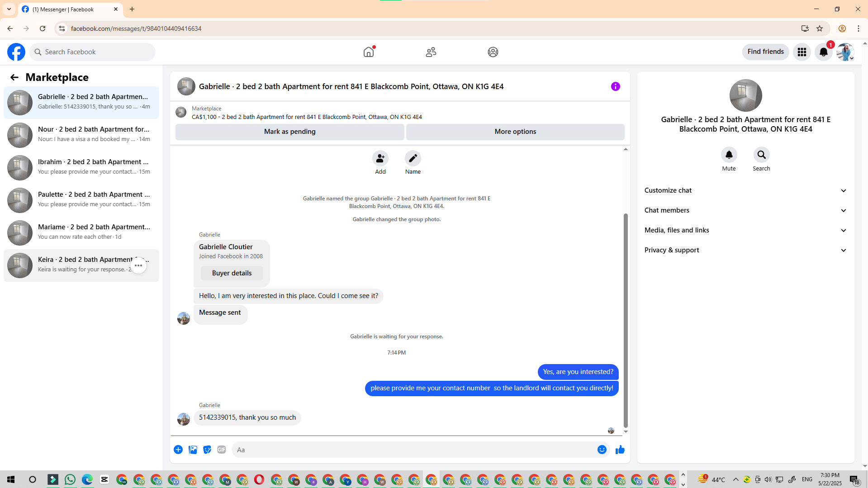868x488 pixels.
Task: Open the notifications bell icon
Action: (x=824, y=52)
